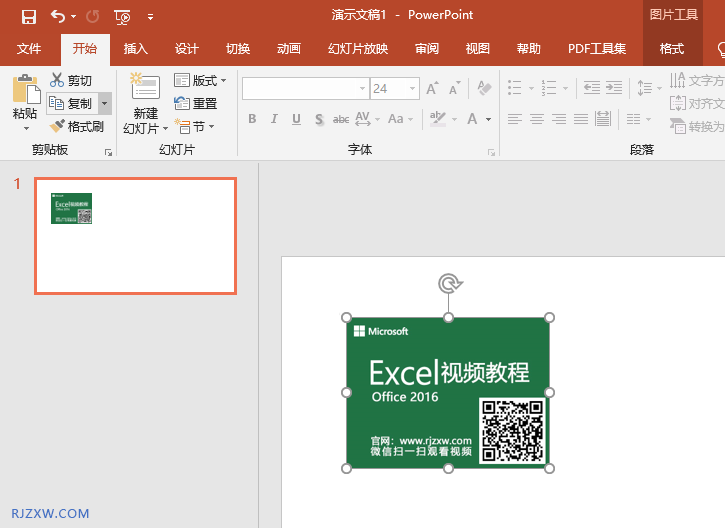
Task: Expand the Copy dropdown arrow
Action: point(105,103)
